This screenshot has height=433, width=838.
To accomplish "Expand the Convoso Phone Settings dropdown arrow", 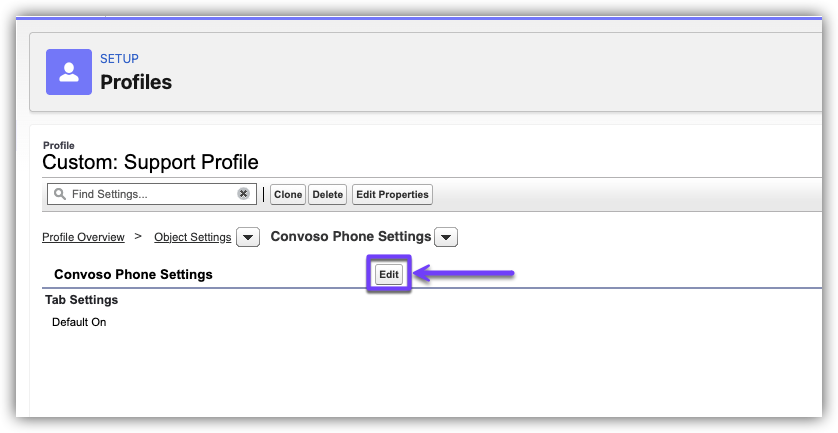I will [447, 237].
